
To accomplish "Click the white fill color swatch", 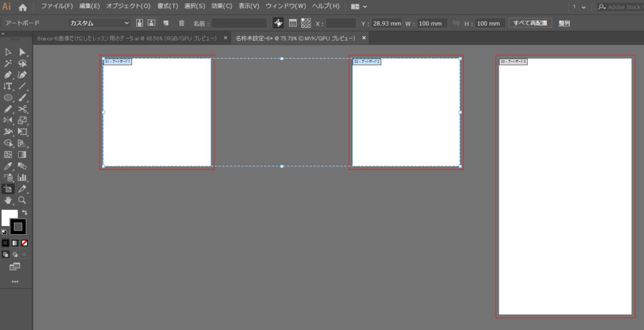I will coord(9,218).
